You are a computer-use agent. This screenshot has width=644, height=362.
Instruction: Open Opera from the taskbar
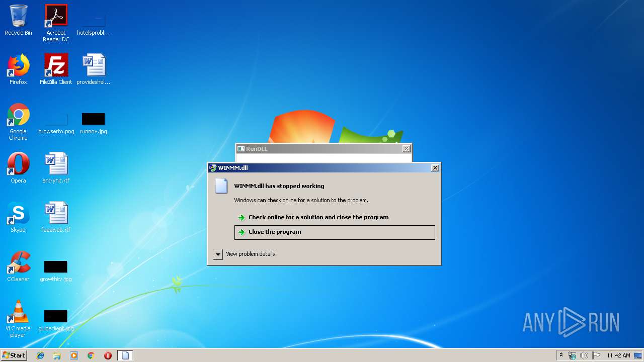108,355
